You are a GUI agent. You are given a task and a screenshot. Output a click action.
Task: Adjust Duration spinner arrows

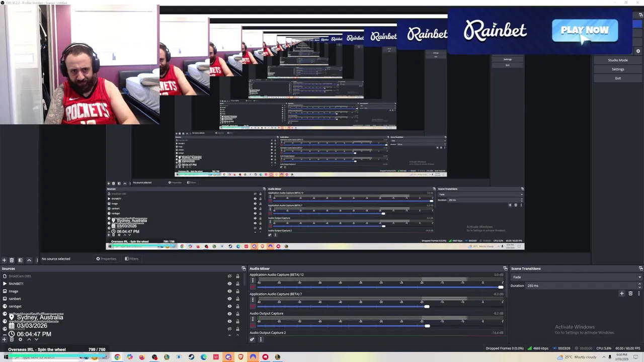coord(640,286)
